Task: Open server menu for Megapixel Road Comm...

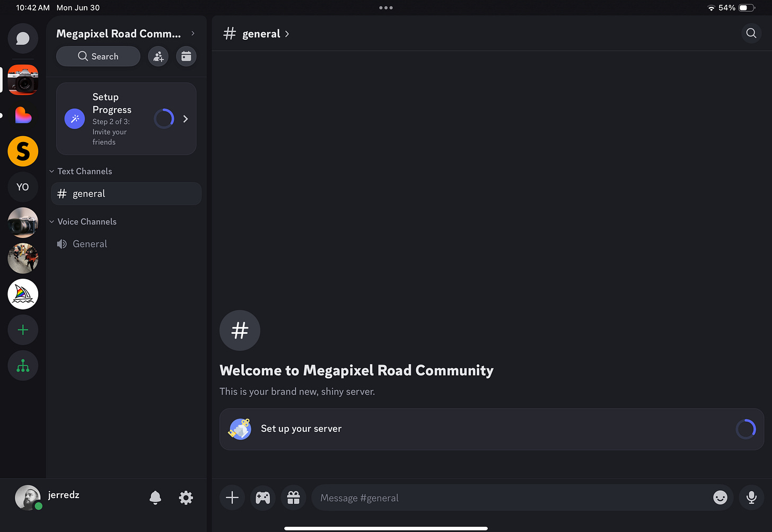Action: pyautogui.click(x=126, y=33)
